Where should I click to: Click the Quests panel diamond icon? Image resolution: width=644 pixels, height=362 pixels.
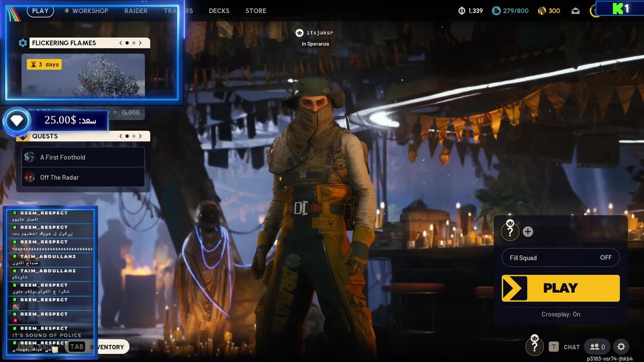coord(23,137)
